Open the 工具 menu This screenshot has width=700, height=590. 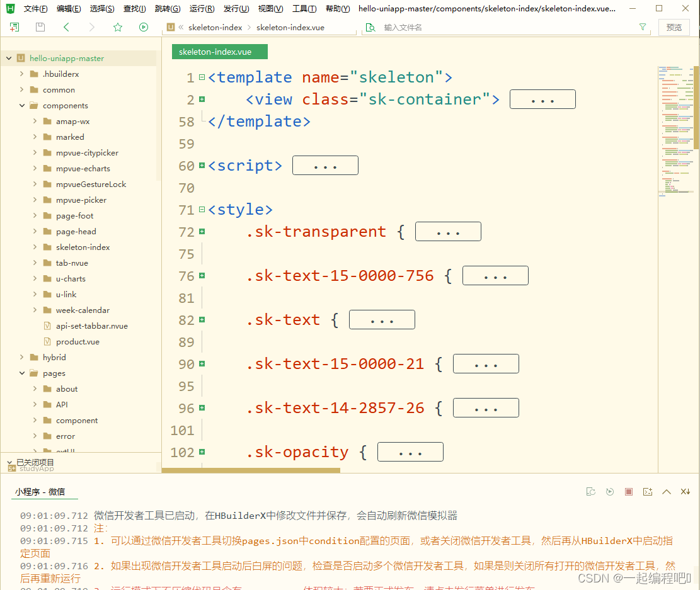[304, 9]
